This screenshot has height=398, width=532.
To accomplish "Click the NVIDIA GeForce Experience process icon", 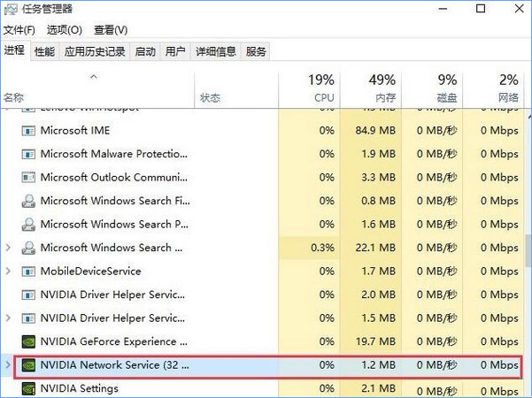I will (x=27, y=341).
